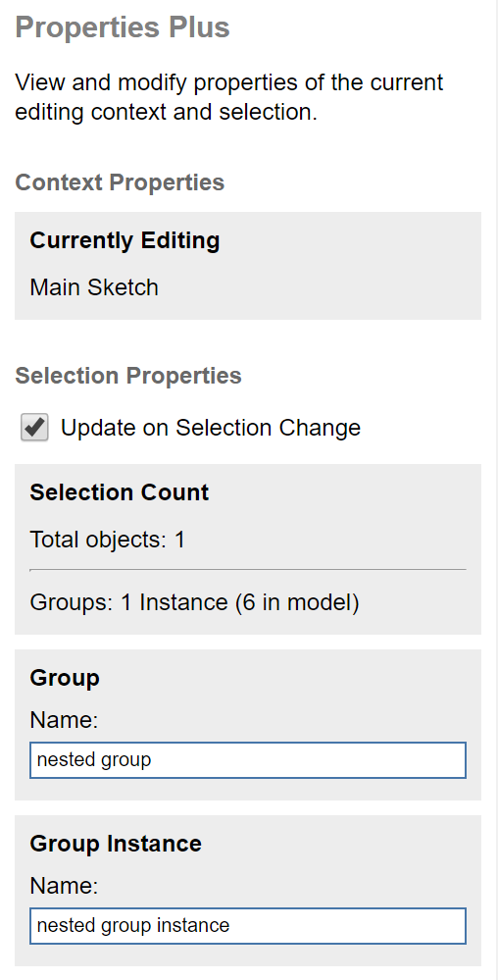The width and height of the screenshot is (498, 980).
Task: Click the Selection Count heading
Action: 120,492
